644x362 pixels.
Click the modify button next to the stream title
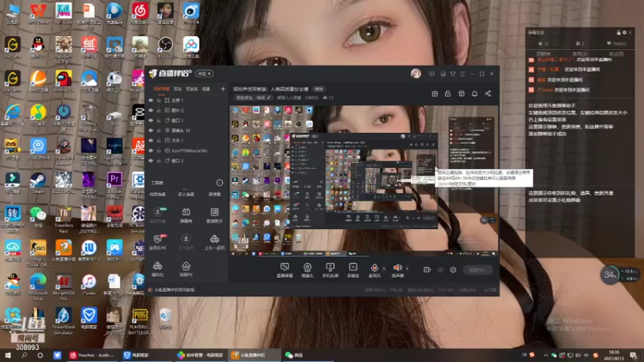pos(319,89)
